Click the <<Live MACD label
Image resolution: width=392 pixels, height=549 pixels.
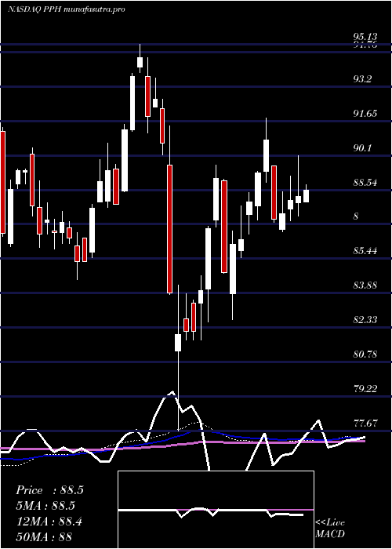[x=330, y=529]
